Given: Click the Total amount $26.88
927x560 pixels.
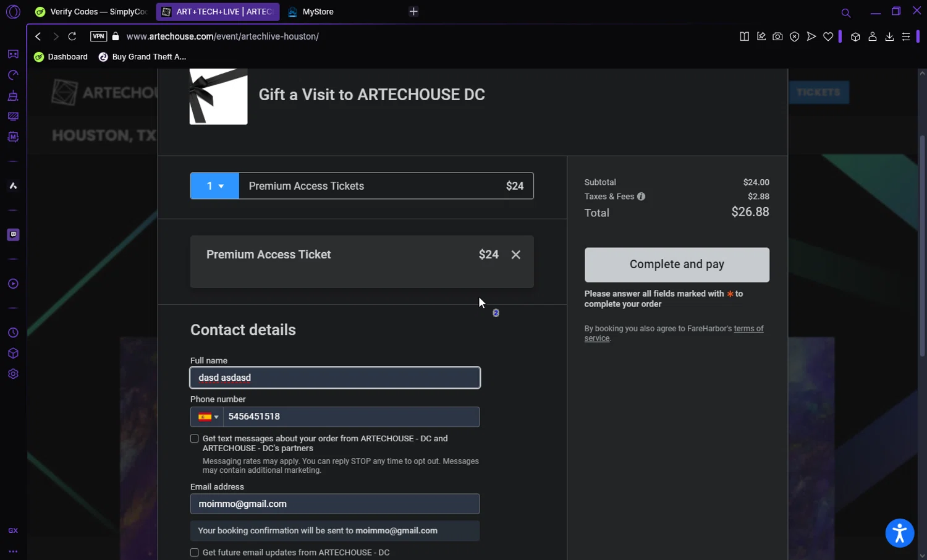Looking at the screenshot, I should [x=750, y=212].
